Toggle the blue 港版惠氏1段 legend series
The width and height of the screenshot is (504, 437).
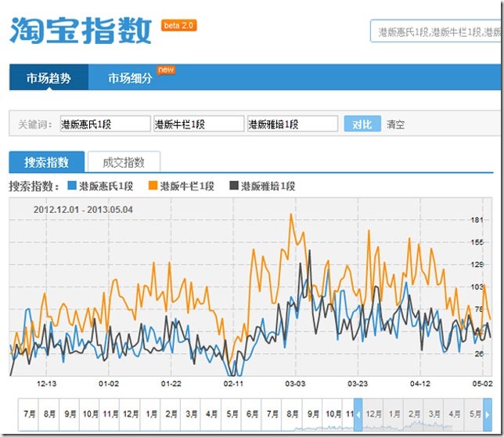click(x=101, y=186)
